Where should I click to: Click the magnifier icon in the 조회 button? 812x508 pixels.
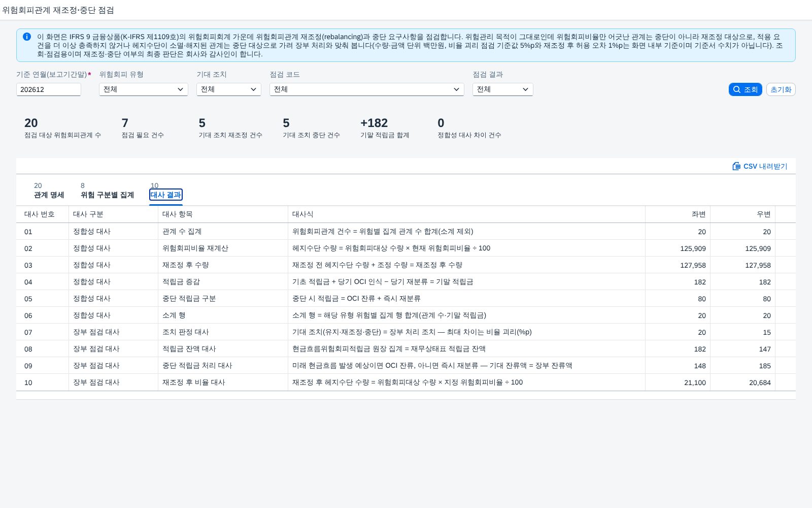737,89
